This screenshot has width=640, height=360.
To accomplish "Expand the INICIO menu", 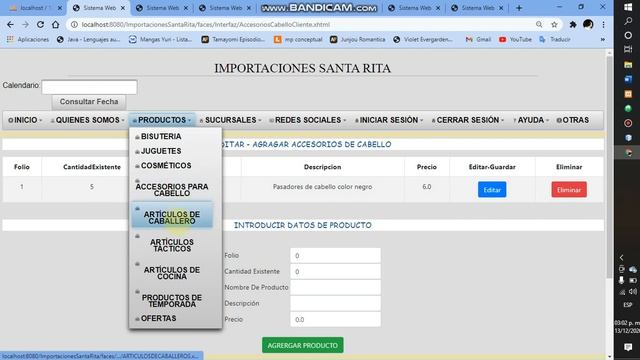I will pos(25,120).
